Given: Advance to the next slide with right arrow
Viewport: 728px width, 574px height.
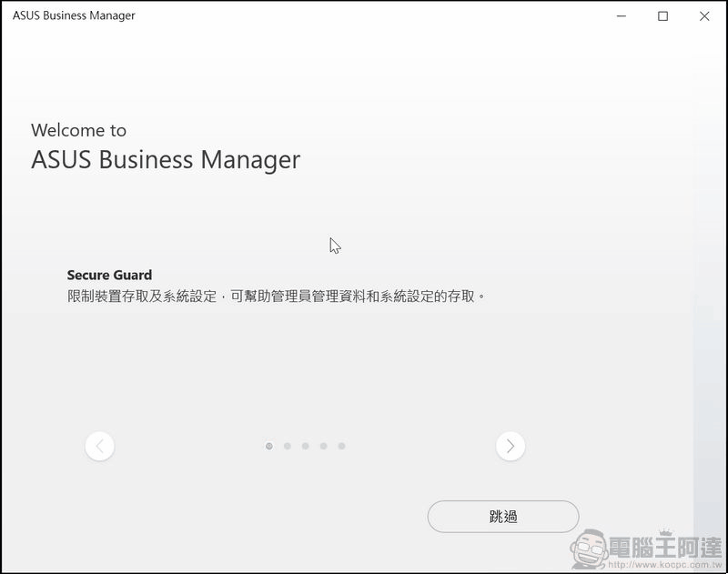Looking at the screenshot, I should click(x=511, y=446).
